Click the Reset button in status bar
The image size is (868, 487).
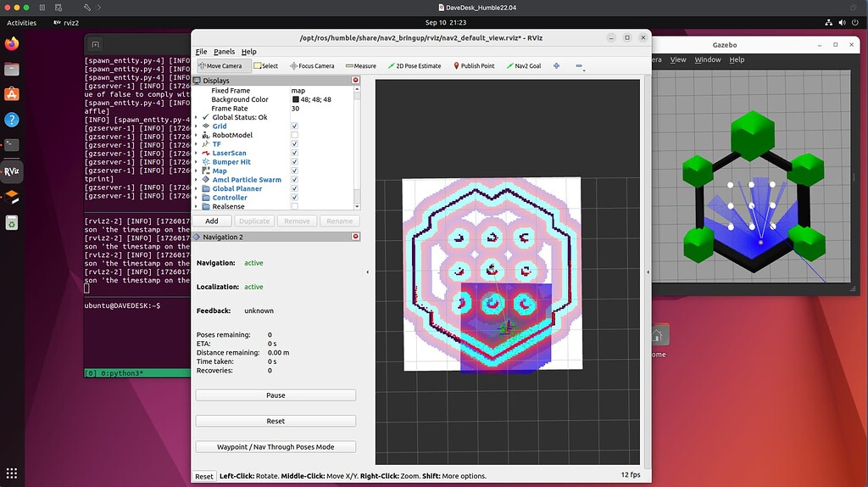[203, 477]
